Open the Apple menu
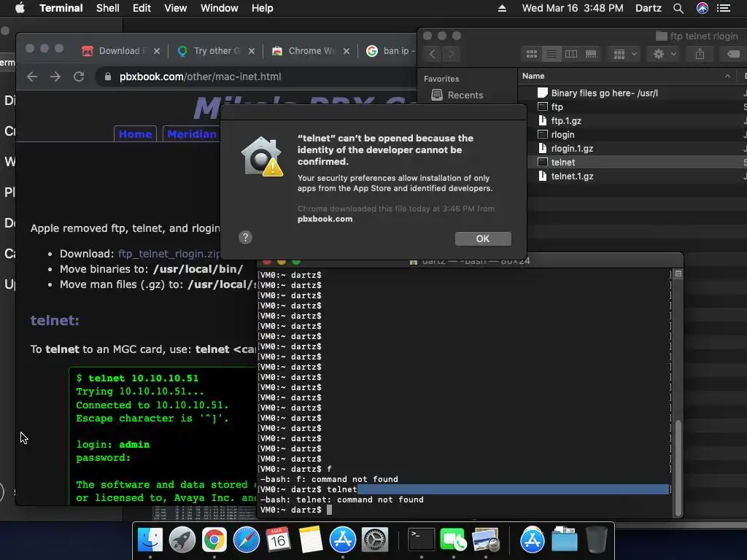The height and width of the screenshot is (560, 747). [20, 8]
